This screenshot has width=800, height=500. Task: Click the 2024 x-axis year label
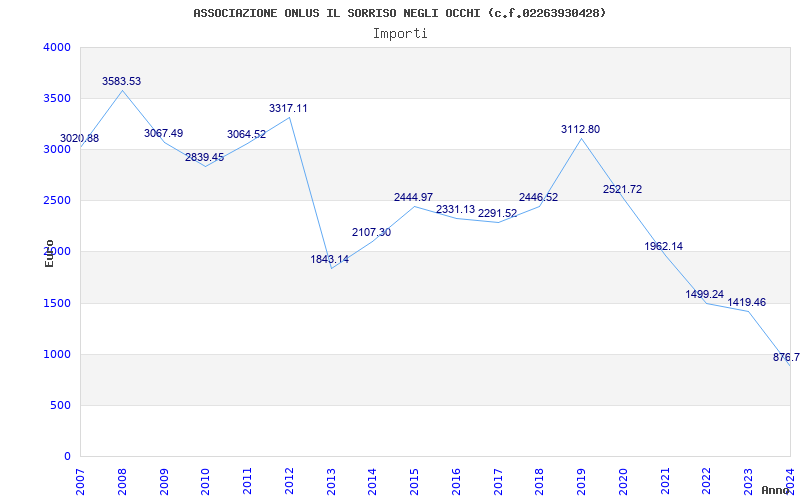tap(790, 481)
